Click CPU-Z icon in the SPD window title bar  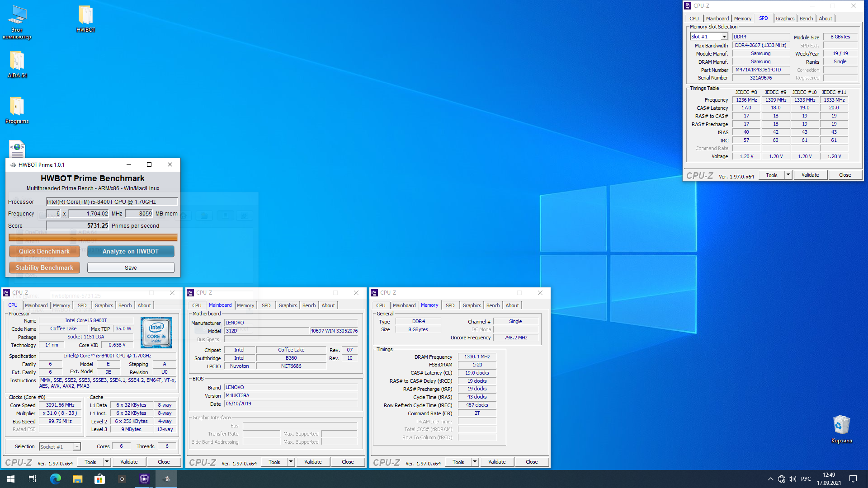click(x=688, y=6)
